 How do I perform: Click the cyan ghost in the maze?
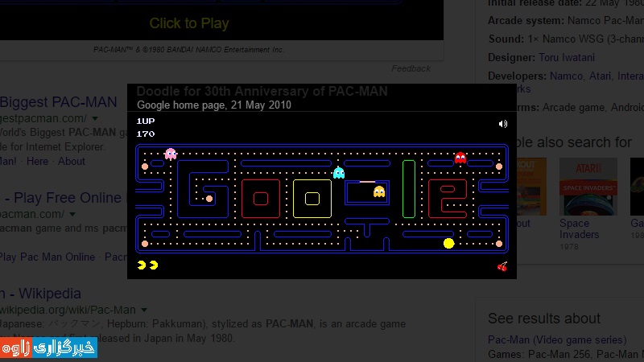coord(339,172)
